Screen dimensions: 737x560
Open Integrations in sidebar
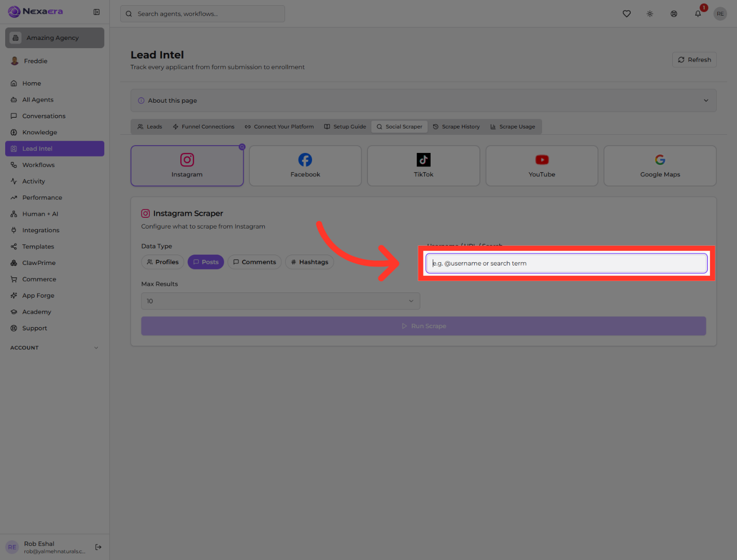(54, 230)
